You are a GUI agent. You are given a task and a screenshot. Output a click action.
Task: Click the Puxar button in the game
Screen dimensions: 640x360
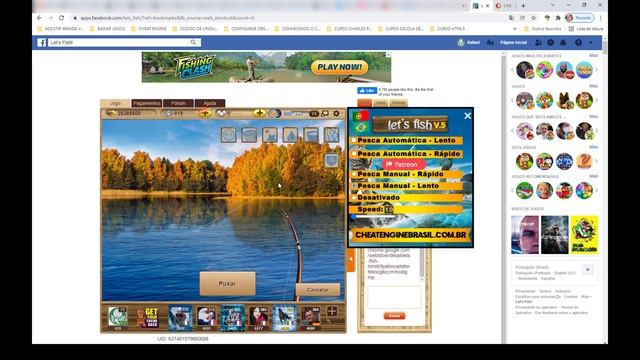tap(227, 283)
